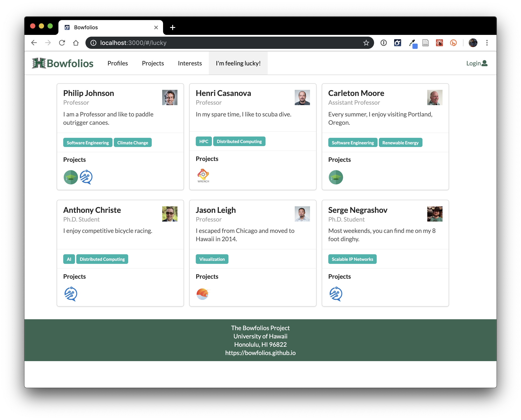Open the Chrome profile avatar menu
521x420 pixels.
tap(473, 43)
